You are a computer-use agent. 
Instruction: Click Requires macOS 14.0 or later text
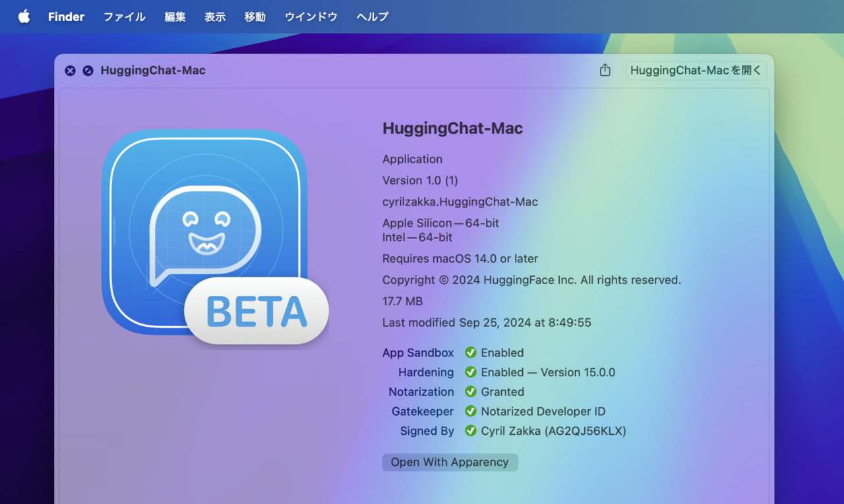[460, 258]
